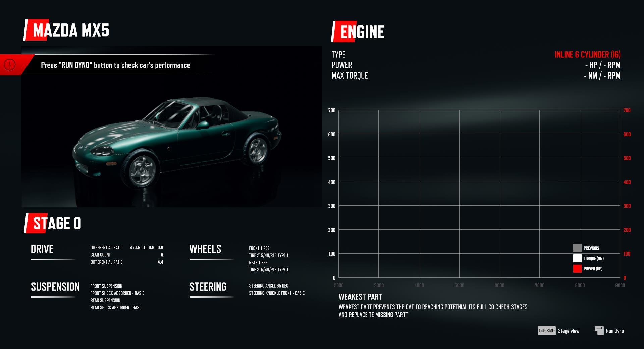Click the Run dyno text label
The image size is (644, 349).
pyautogui.click(x=615, y=331)
